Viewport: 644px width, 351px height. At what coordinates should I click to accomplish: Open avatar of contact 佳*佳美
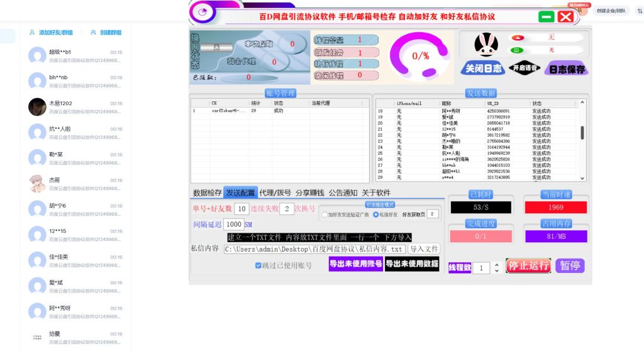pyautogui.click(x=37, y=260)
